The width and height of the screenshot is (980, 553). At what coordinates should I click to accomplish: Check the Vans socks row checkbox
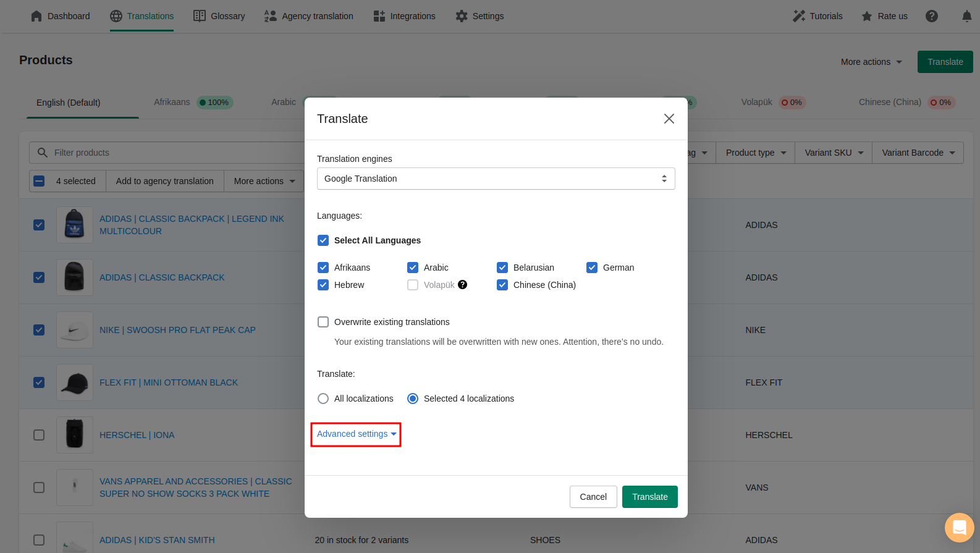(39, 488)
